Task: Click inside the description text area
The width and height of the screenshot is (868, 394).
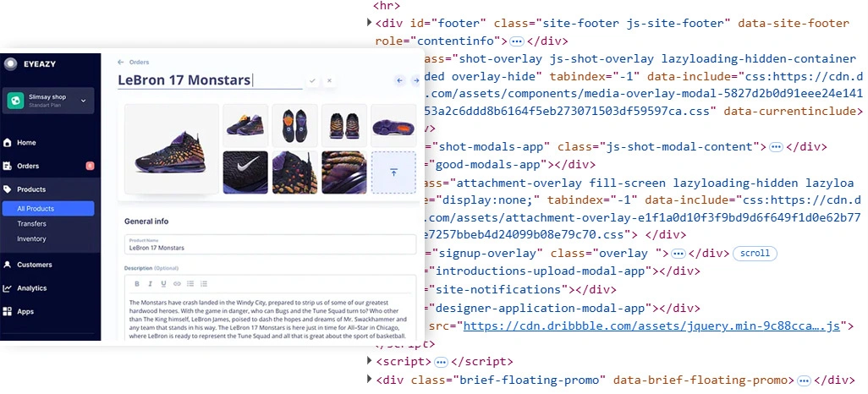Action: click(270, 319)
